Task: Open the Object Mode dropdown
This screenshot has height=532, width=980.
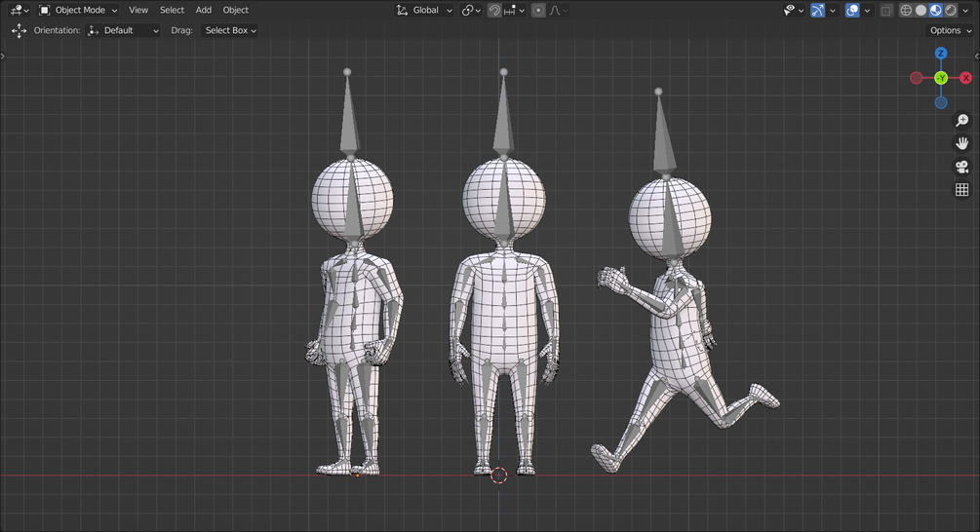Action: (78, 10)
